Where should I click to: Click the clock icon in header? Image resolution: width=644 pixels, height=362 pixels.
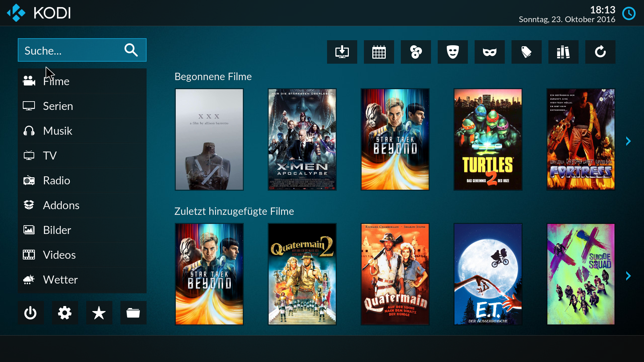coord(629,14)
